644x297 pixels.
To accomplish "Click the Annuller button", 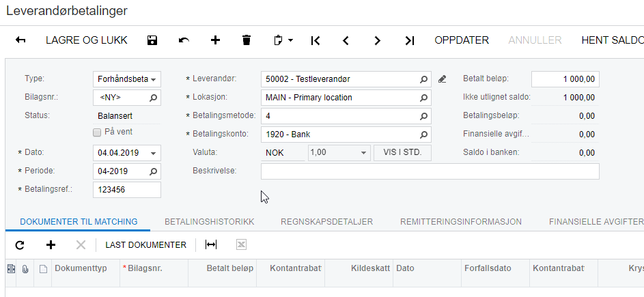I will click(535, 40).
